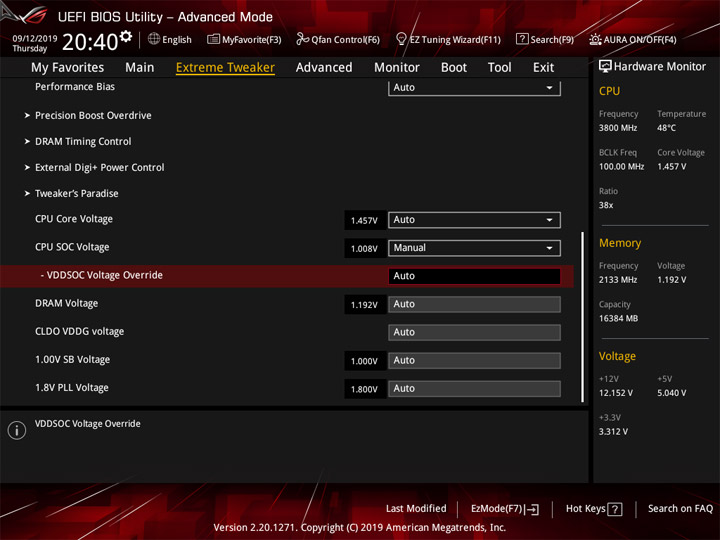Click the DRAM Voltage Auto field

[x=474, y=304]
